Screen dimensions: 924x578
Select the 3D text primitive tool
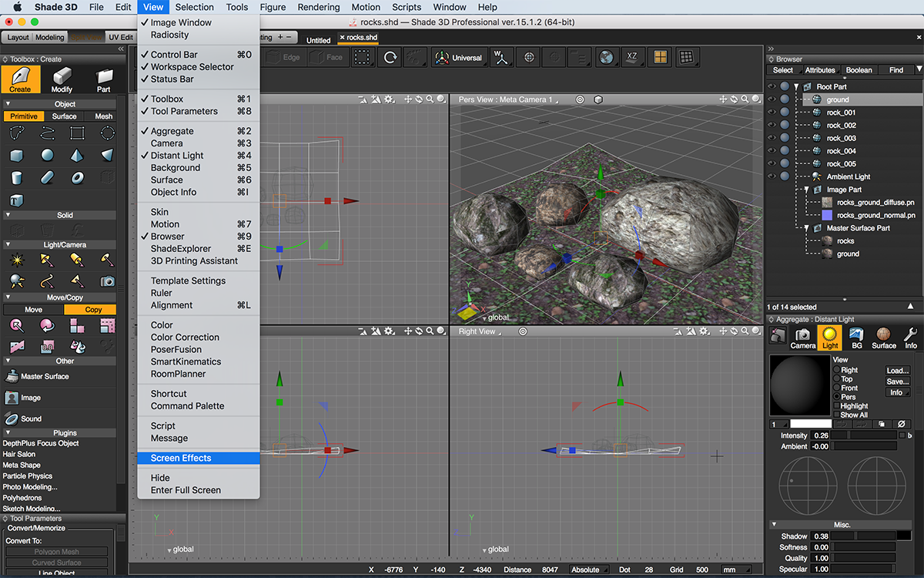coord(16,200)
